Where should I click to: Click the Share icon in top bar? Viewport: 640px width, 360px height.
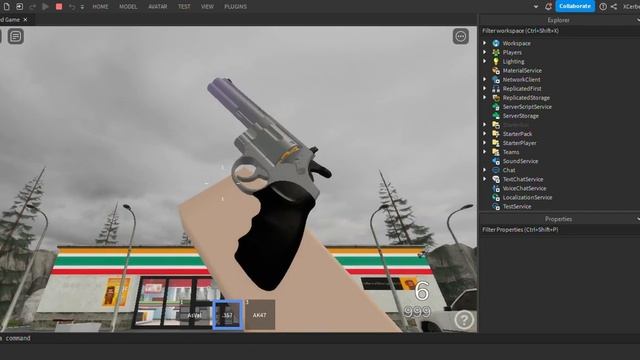tap(613, 7)
